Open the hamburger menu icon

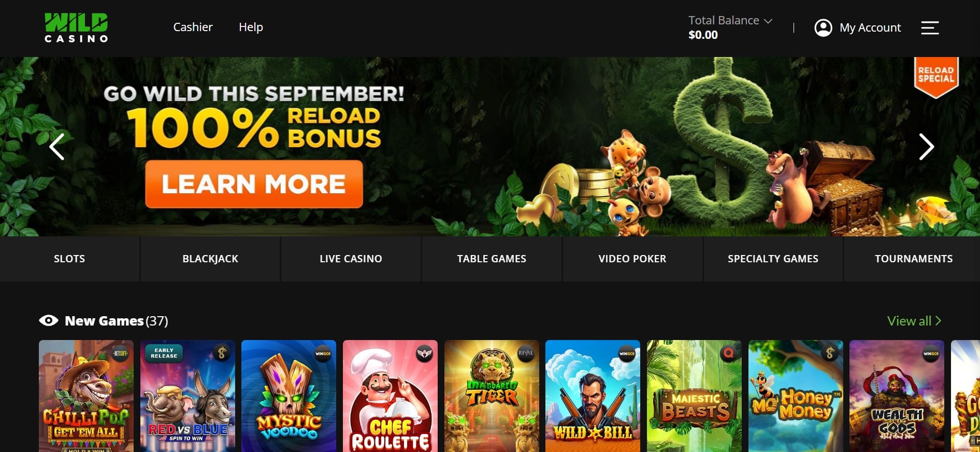[x=930, y=27]
